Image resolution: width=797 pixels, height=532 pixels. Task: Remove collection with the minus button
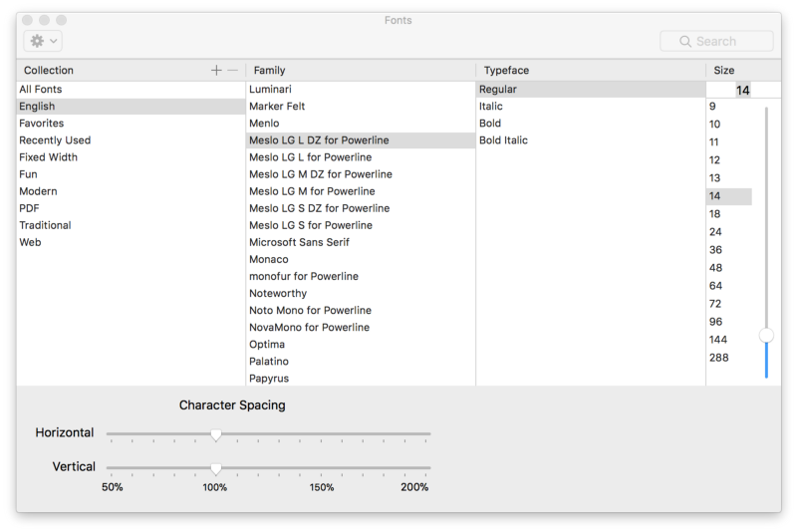[x=232, y=70]
